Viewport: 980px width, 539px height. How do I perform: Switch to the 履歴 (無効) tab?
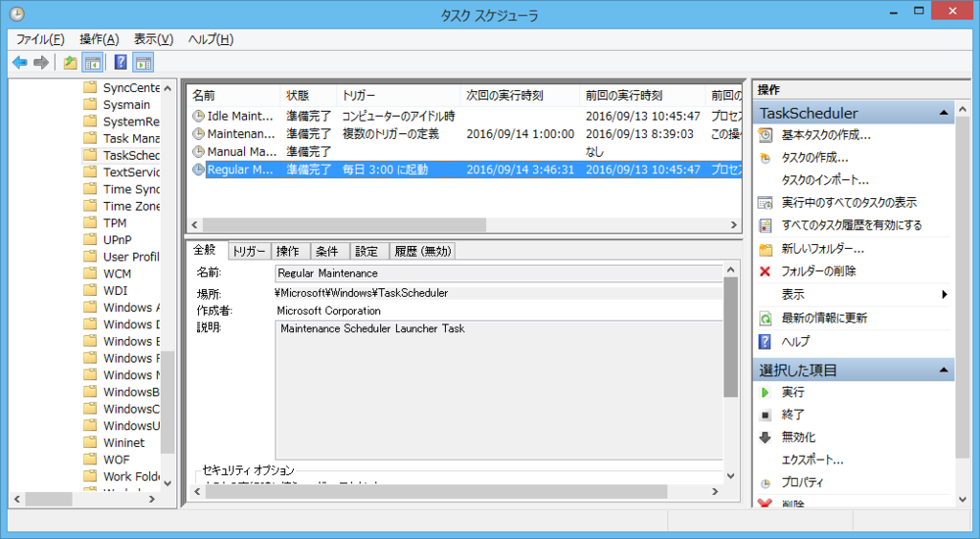pos(422,252)
